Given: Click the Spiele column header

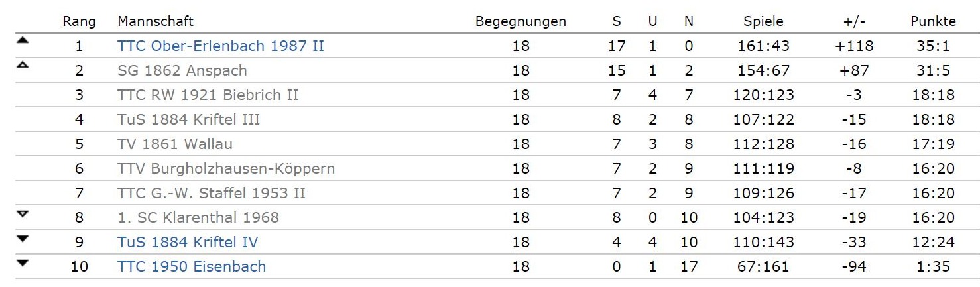Looking at the screenshot, I should tap(763, 22).
